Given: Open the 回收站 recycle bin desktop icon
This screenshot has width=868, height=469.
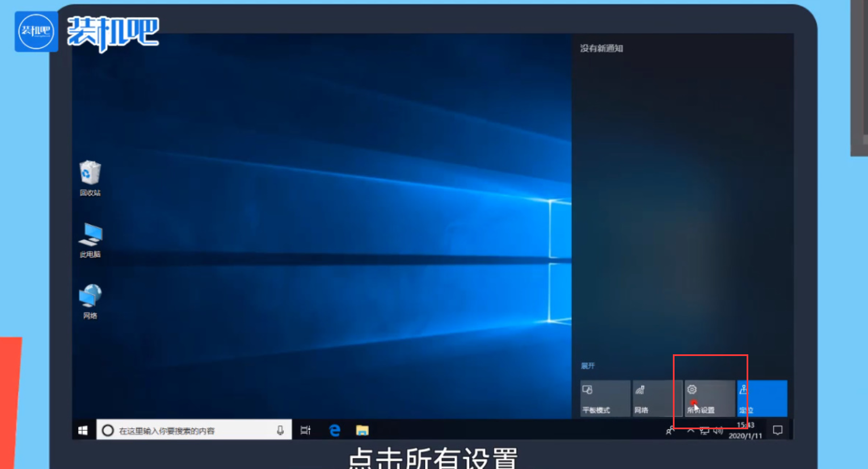Looking at the screenshot, I should 90,178.
